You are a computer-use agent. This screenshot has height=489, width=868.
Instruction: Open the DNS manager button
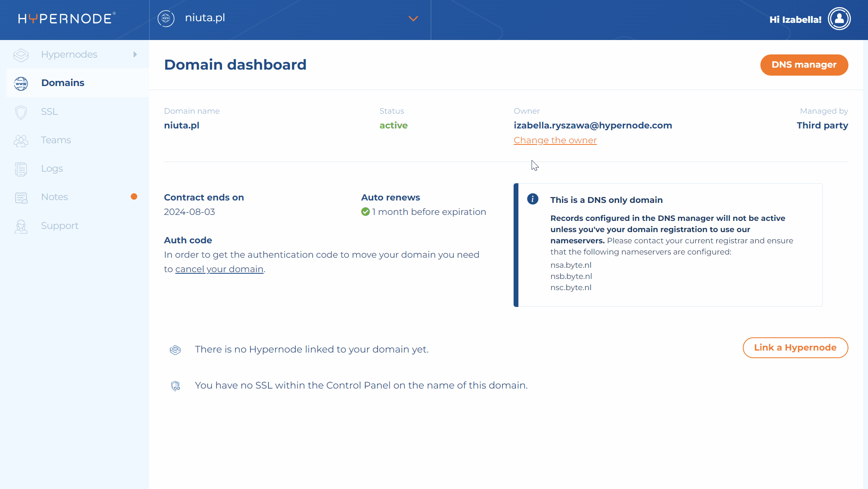[804, 65]
